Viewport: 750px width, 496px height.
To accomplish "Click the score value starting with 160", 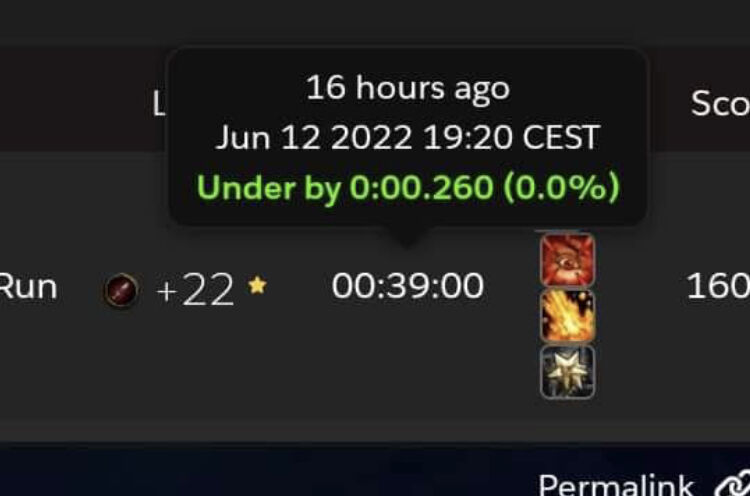I will [x=718, y=286].
